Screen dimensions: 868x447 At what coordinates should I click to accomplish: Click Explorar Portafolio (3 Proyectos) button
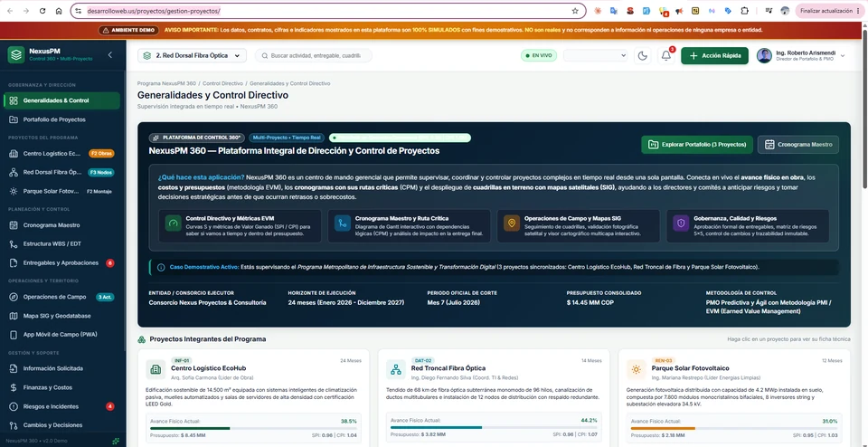pyautogui.click(x=697, y=145)
